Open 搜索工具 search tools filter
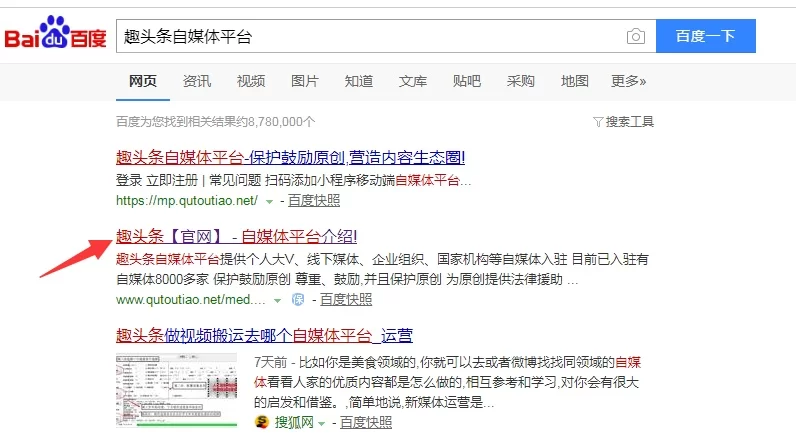The height and width of the screenshot is (441, 796). pyautogui.click(x=623, y=121)
